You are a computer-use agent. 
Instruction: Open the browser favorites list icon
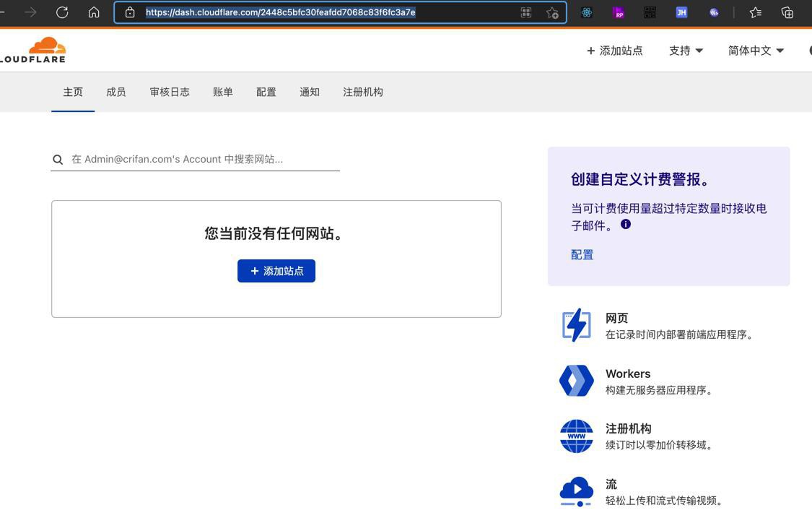(x=756, y=12)
